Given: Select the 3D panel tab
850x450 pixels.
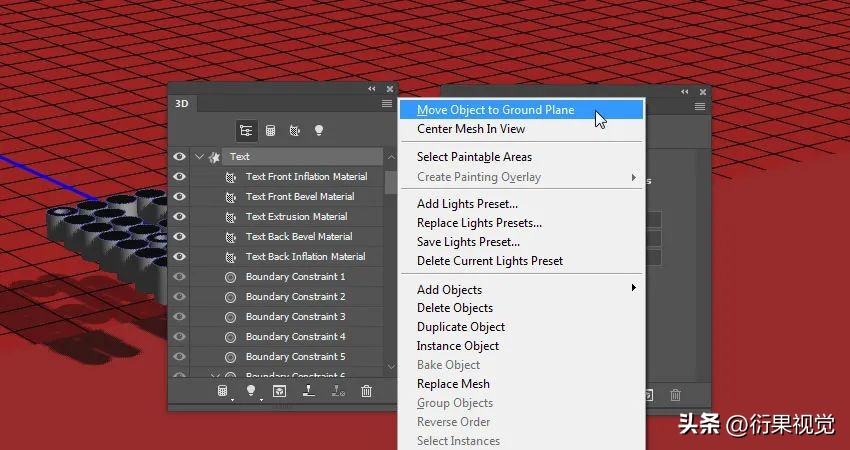Looking at the screenshot, I should 182,104.
